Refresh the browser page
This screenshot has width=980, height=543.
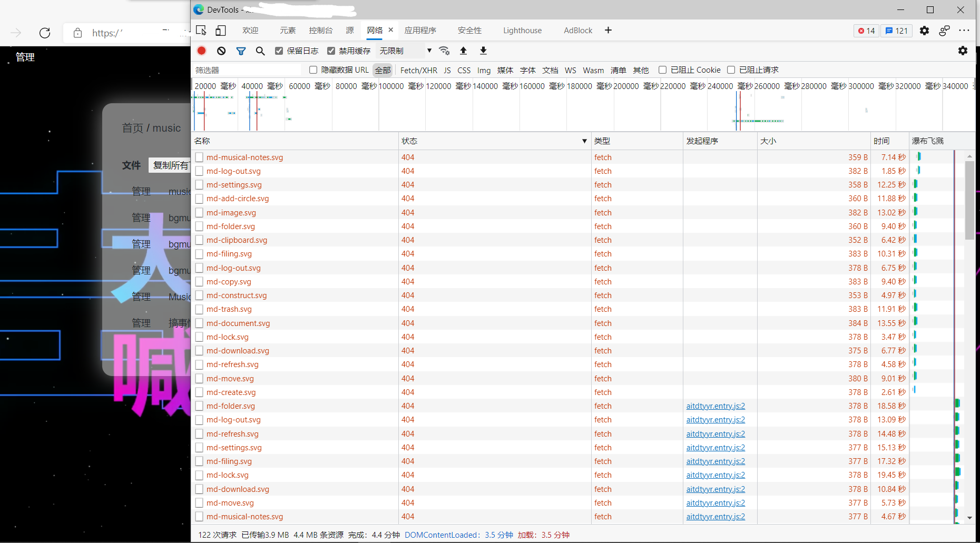(x=45, y=33)
